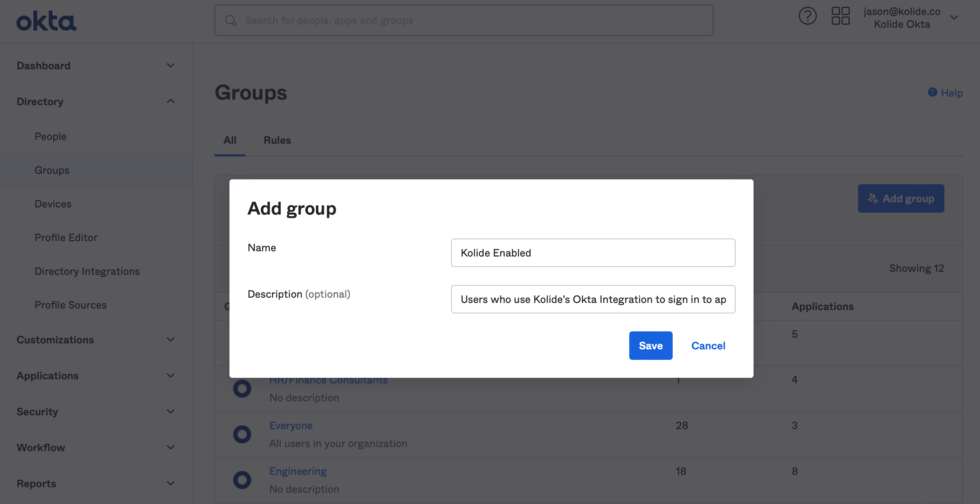Click the search magnifier icon
Screen dimensions: 980x504
click(231, 21)
